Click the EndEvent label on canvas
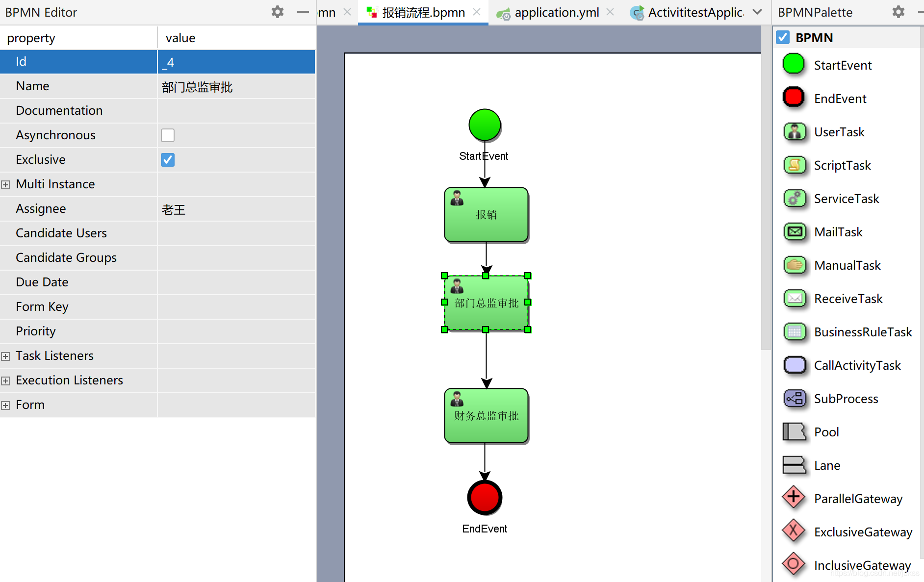 coord(485,529)
